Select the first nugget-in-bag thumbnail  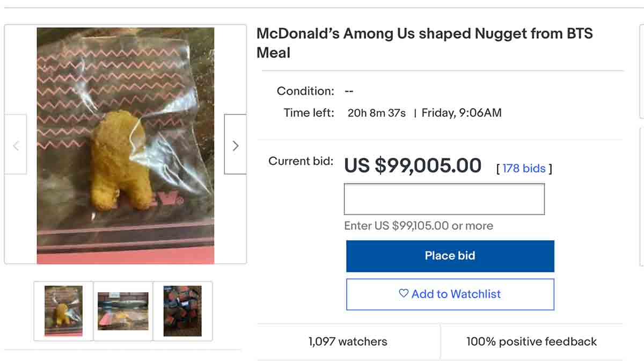point(63,311)
